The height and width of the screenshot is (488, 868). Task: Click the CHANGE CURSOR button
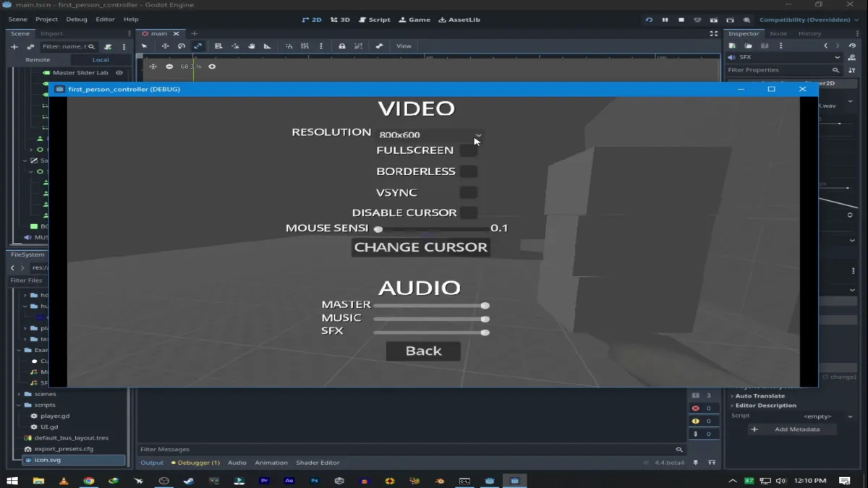(420, 247)
